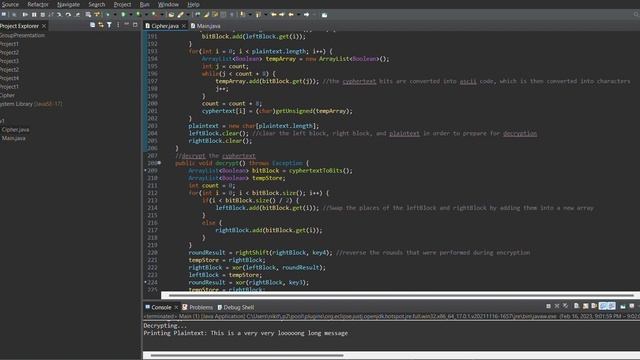Collapse All in Project Explorer

click(x=92, y=25)
